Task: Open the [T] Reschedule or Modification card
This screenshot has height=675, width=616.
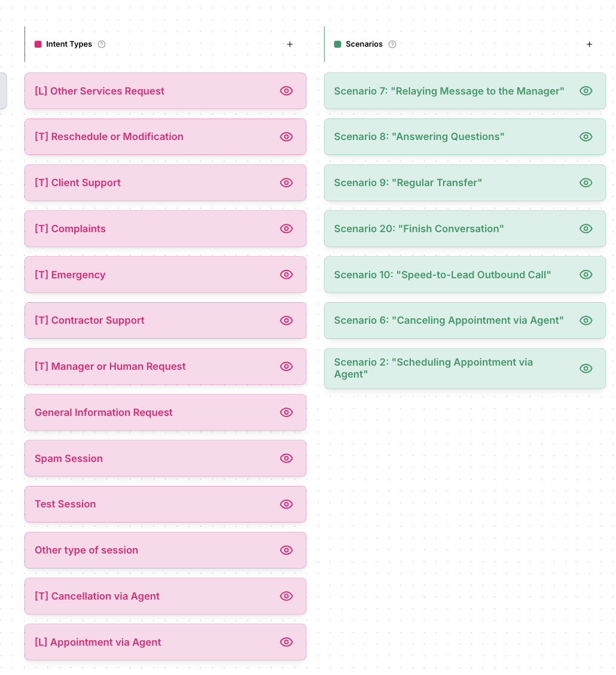Action: (165, 137)
